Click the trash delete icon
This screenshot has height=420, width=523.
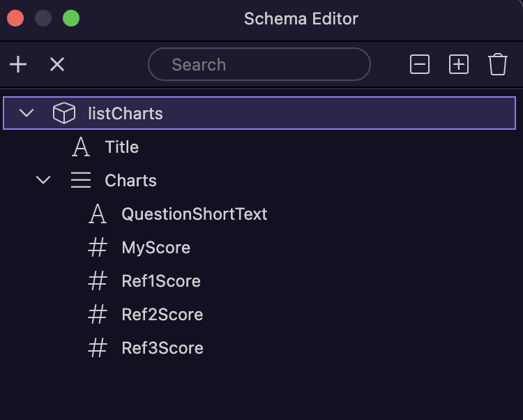click(498, 64)
